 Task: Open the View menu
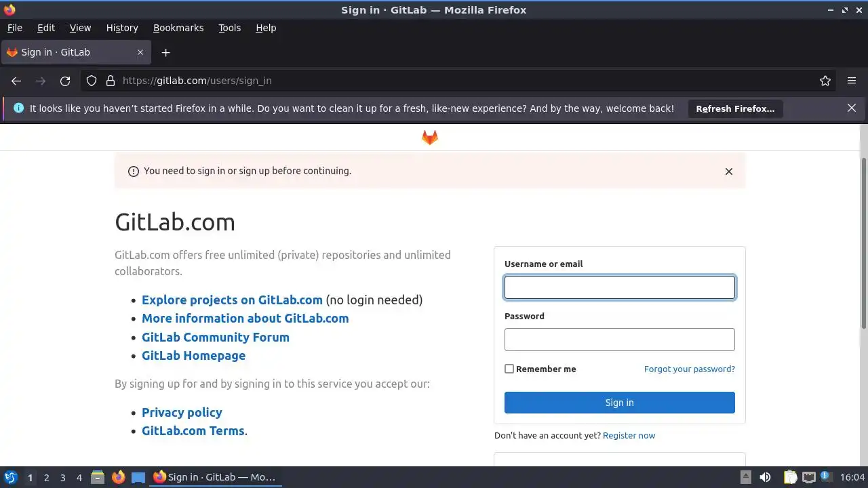point(80,28)
